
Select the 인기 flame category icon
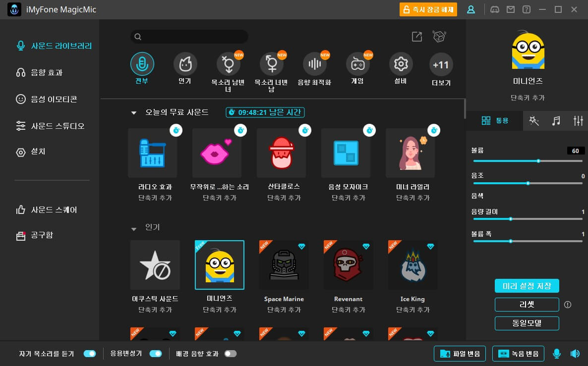click(185, 64)
